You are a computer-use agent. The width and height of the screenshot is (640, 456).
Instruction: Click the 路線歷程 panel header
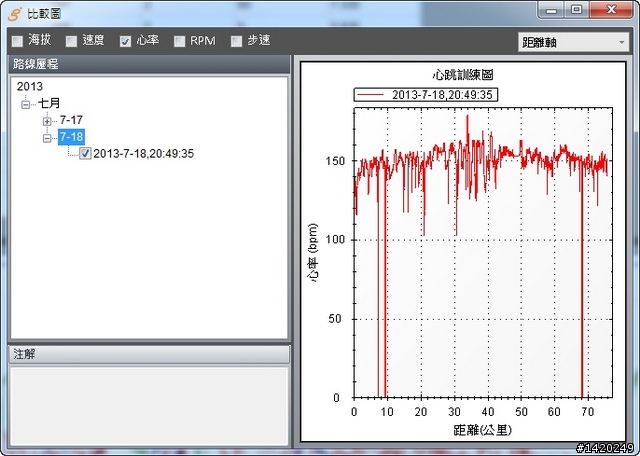tap(149, 65)
